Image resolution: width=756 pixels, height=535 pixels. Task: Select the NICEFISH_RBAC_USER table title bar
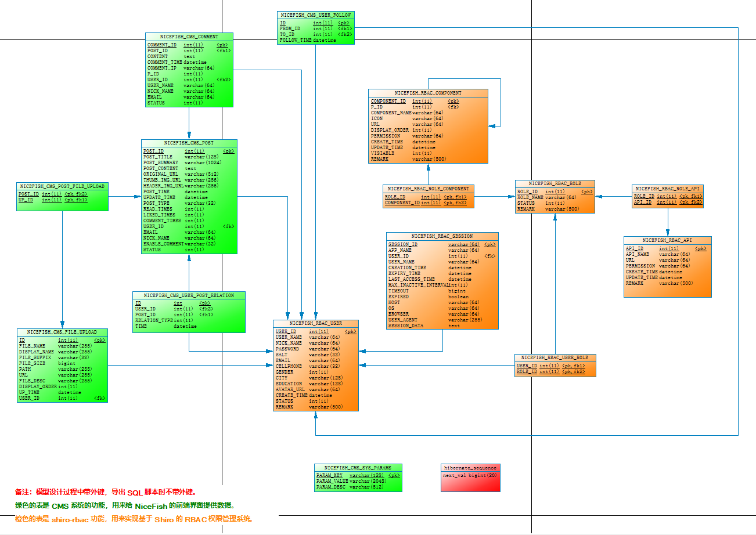point(315,323)
